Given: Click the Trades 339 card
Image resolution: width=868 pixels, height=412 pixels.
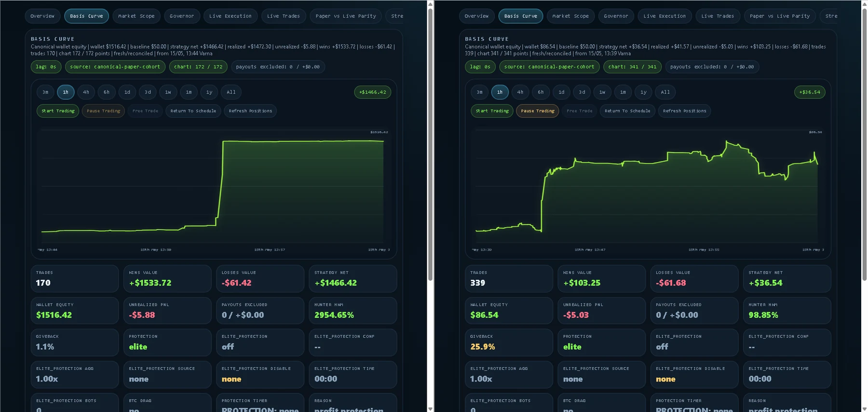Looking at the screenshot, I should pos(509,278).
